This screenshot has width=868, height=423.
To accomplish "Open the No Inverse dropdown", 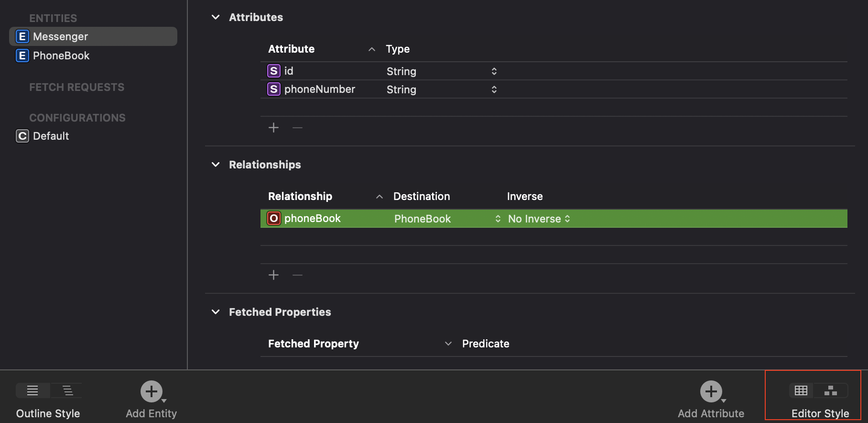I will click(539, 219).
